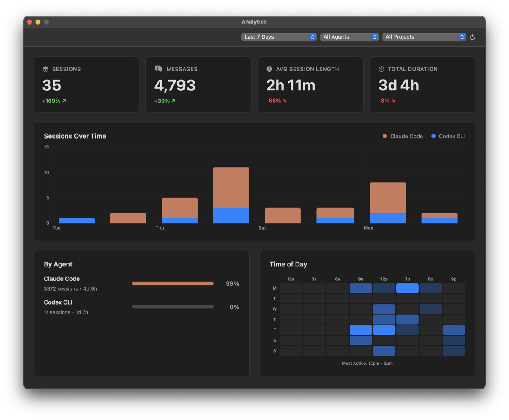Screen dimensions: 509x420
Task: Click the orange Claude Code legend dot
Action: pos(384,136)
